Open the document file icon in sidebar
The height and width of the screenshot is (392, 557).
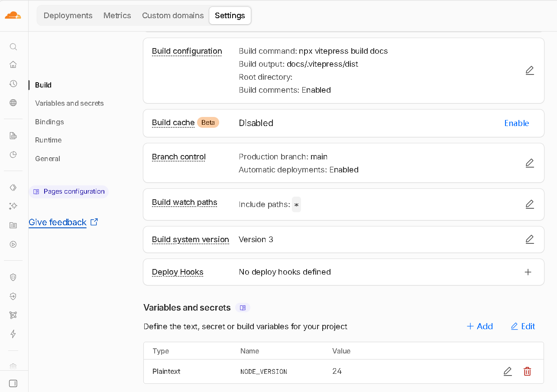click(x=13, y=136)
